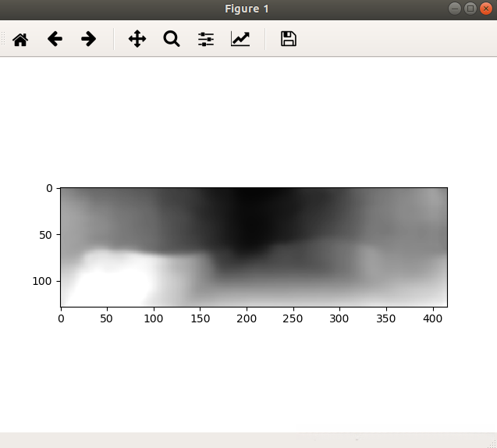Click x-axis tick label 400
The image size is (497, 448).
[x=433, y=318]
